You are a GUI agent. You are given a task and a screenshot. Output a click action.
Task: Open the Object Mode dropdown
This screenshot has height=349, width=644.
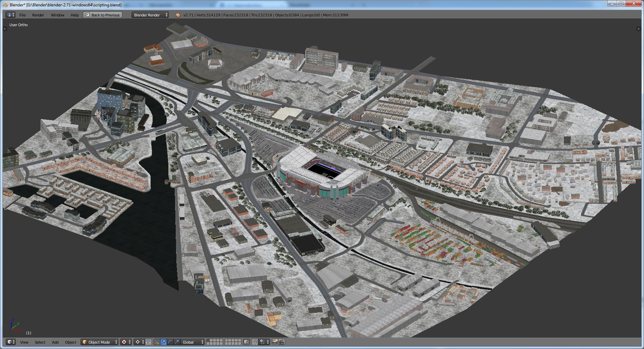tap(99, 342)
